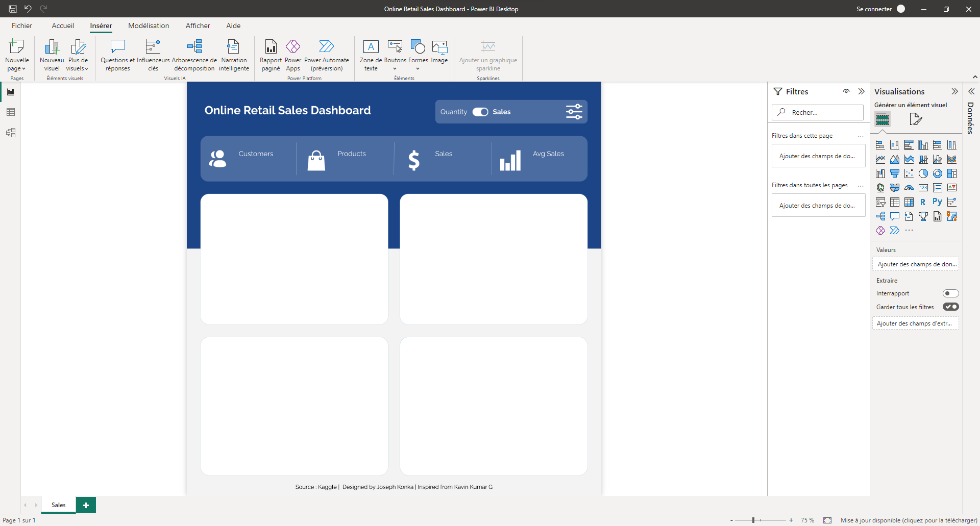Select the area chart visual
Viewport: 980px width, 526px height.
click(894, 160)
